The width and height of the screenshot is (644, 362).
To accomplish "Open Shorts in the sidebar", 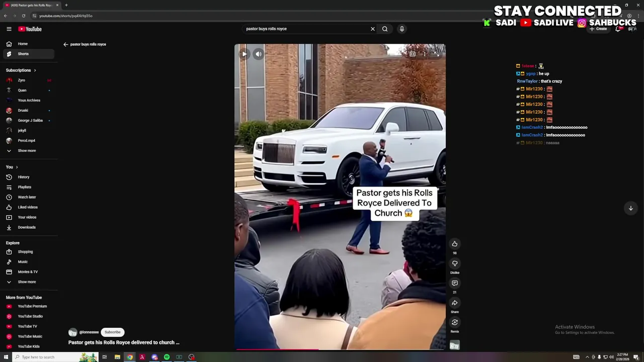I will [29, 54].
